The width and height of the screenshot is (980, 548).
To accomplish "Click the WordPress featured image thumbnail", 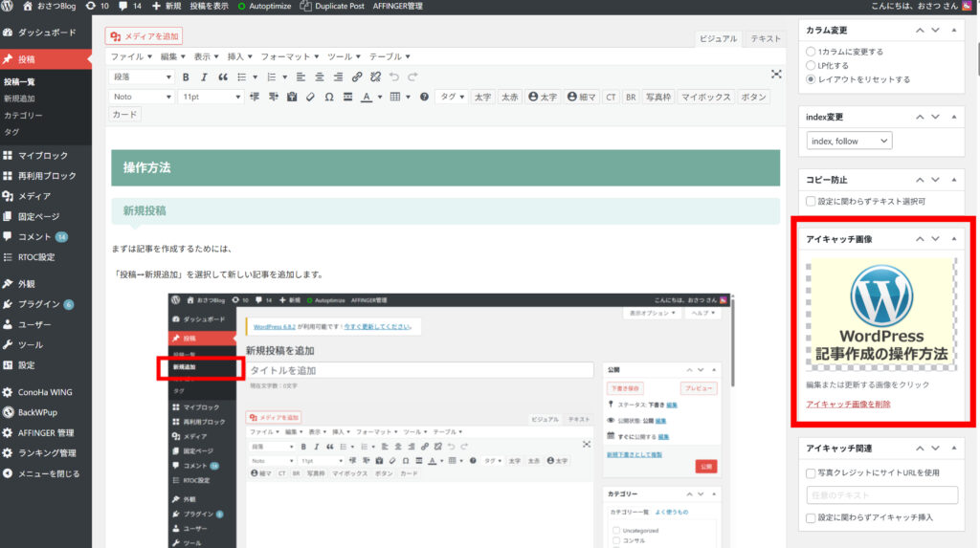I will tap(881, 315).
